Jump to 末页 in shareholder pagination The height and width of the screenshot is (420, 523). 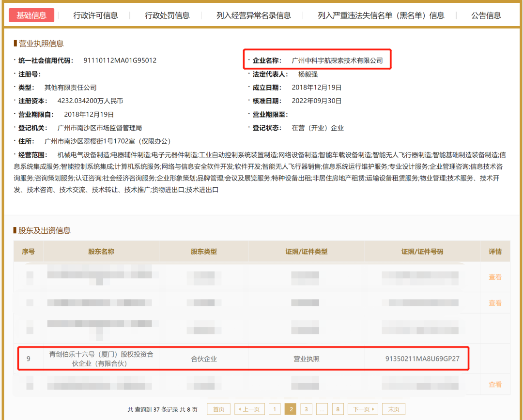click(394, 409)
